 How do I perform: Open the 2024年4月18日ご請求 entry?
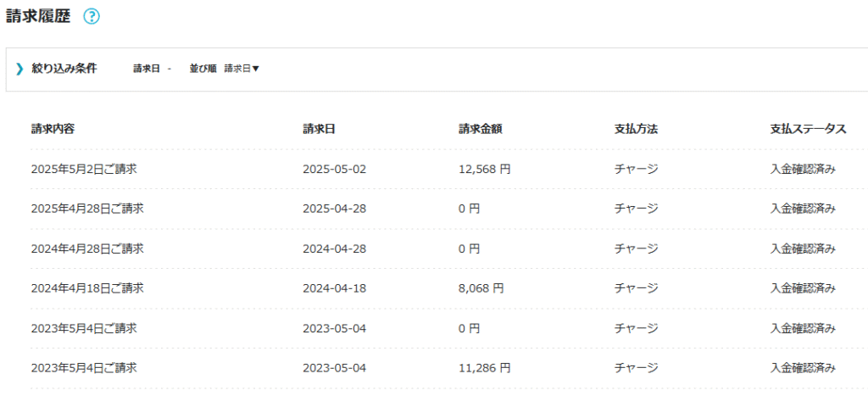87,288
